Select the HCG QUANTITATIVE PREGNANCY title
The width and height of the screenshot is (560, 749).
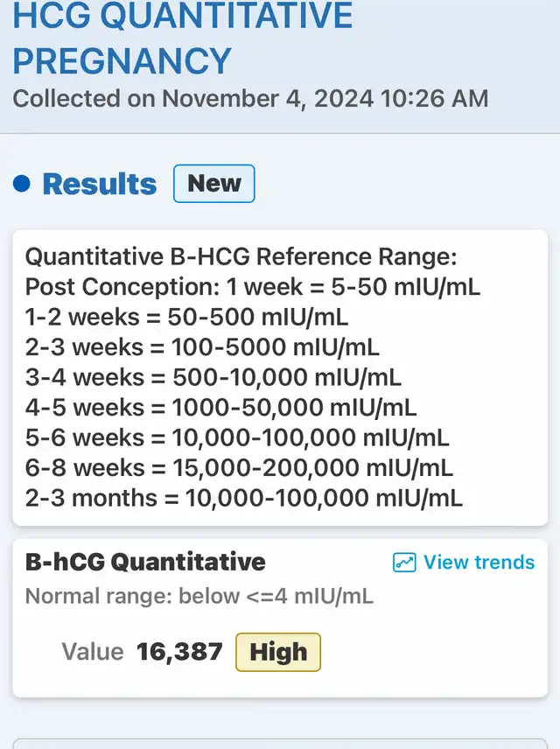(x=183, y=38)
